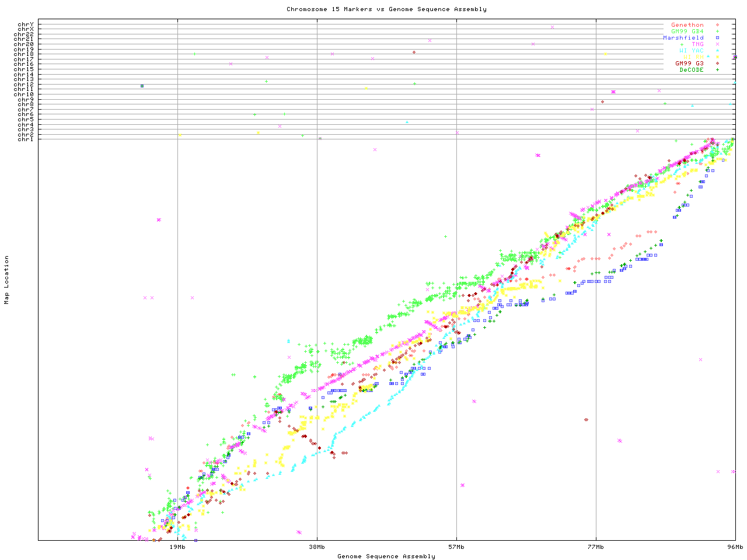Click the 96Mb x-axis tick label
The height and width of the screenshot is (560, 747).
coord(735,547)
